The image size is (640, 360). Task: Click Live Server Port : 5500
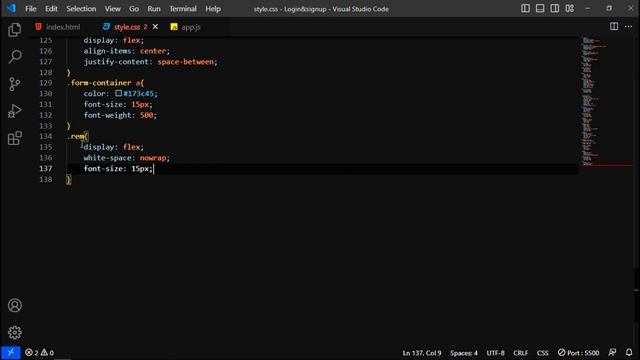tap(578, 353)
